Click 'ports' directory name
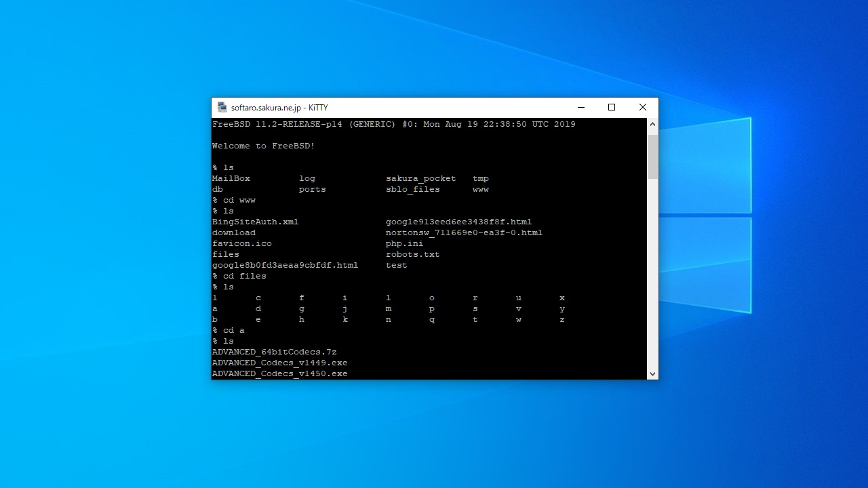Image resolution: width=868 pixels, height=488 pixels. click(313, 189)
